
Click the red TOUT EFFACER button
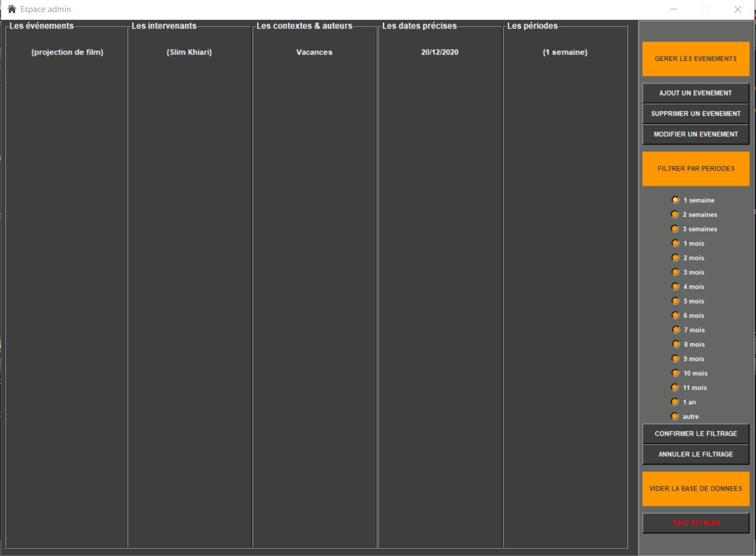696,523
